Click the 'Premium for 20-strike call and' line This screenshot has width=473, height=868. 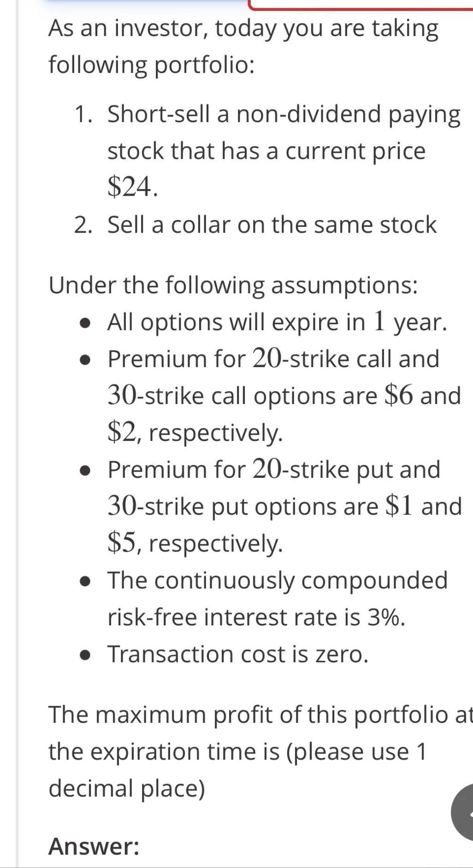(273, 359)
